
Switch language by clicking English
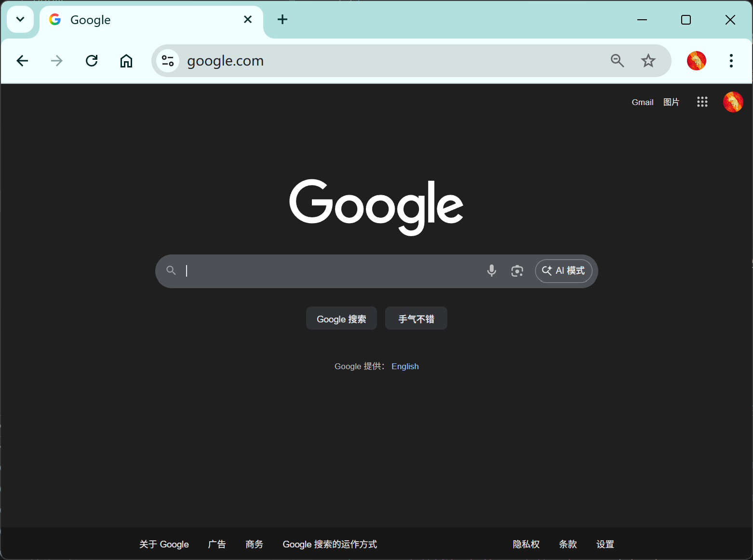tap(404, 366)
